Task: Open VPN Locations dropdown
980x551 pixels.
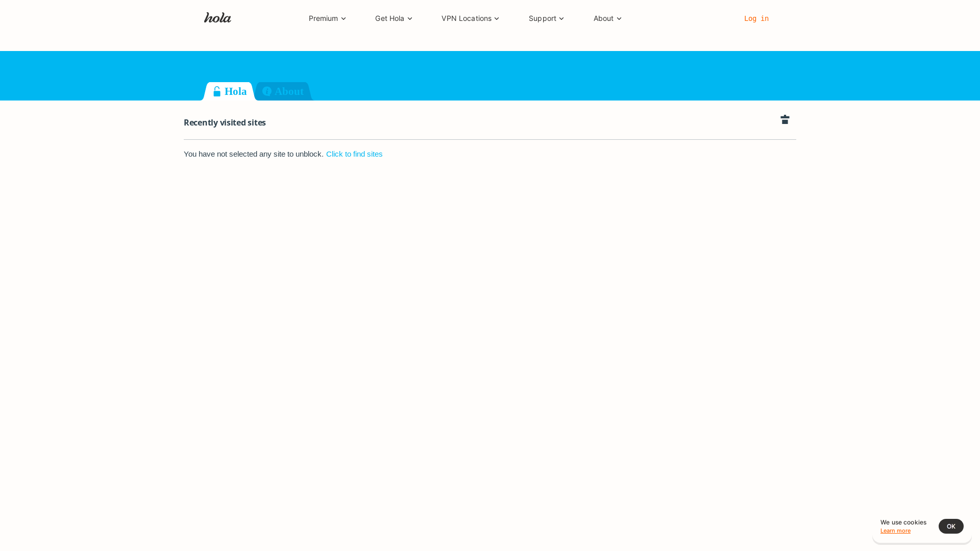Action: [x=470, y=18]
